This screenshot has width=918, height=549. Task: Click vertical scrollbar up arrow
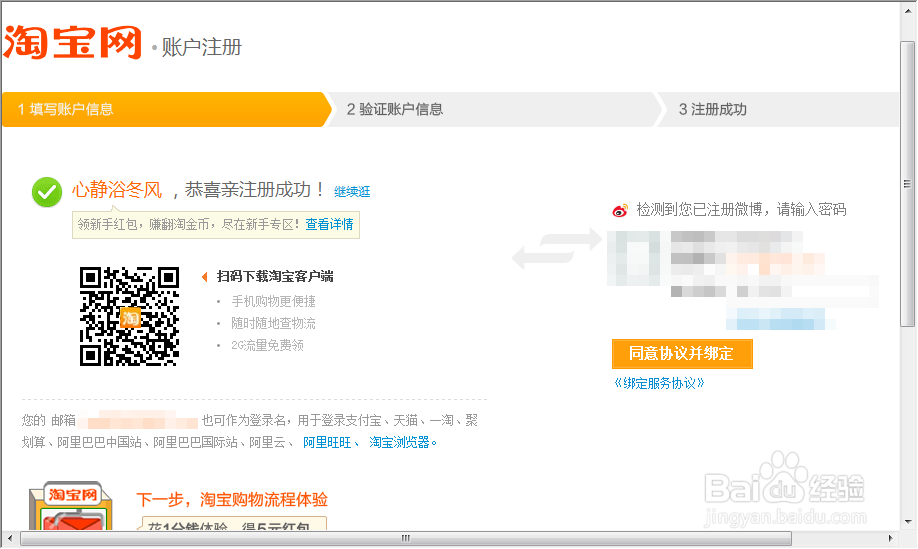pyautogui.click(x=908, y=10)
